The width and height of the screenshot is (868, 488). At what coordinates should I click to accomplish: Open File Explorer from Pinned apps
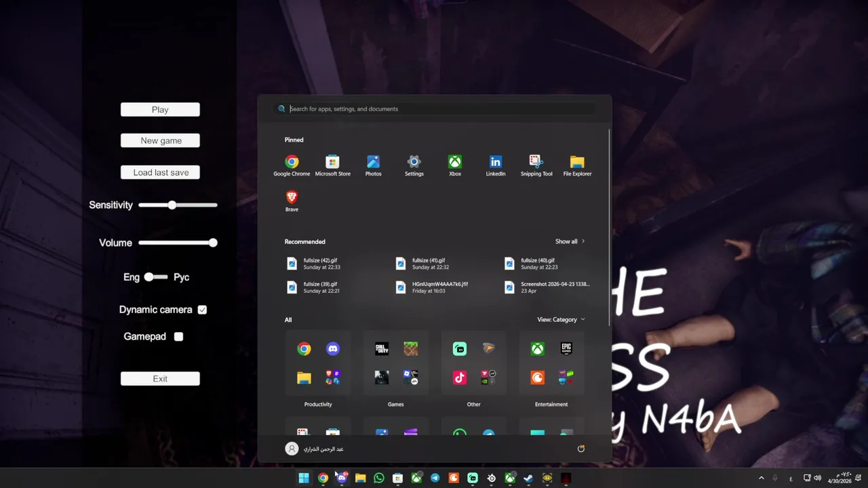577,165
